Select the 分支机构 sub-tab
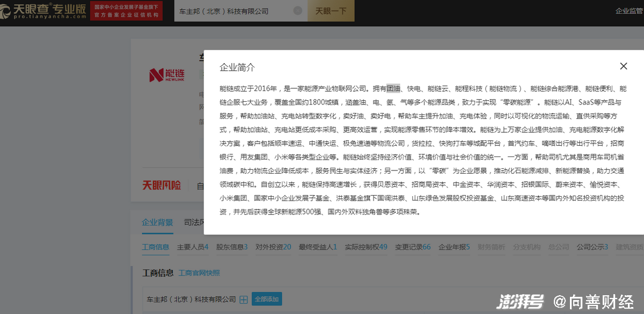This screenshot has width=644, height=314. pyautogui.click(x=526, y=247)
